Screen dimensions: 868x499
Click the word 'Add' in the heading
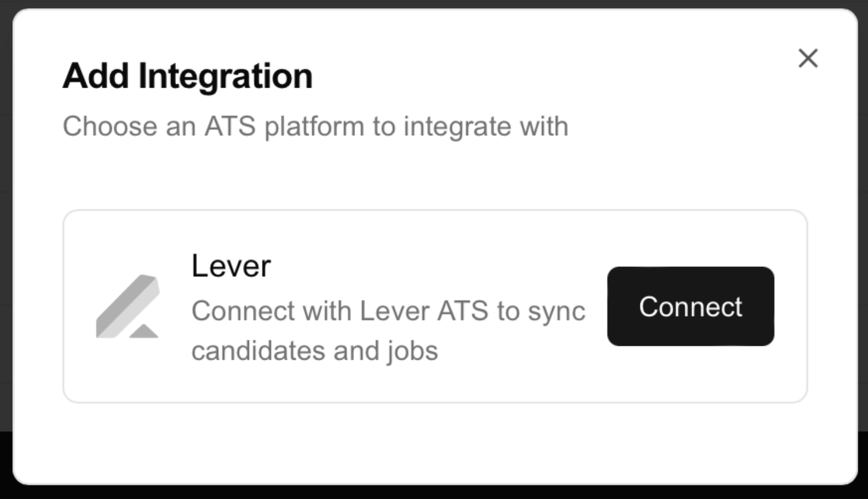pyautogui.click(x=96, y=76)
